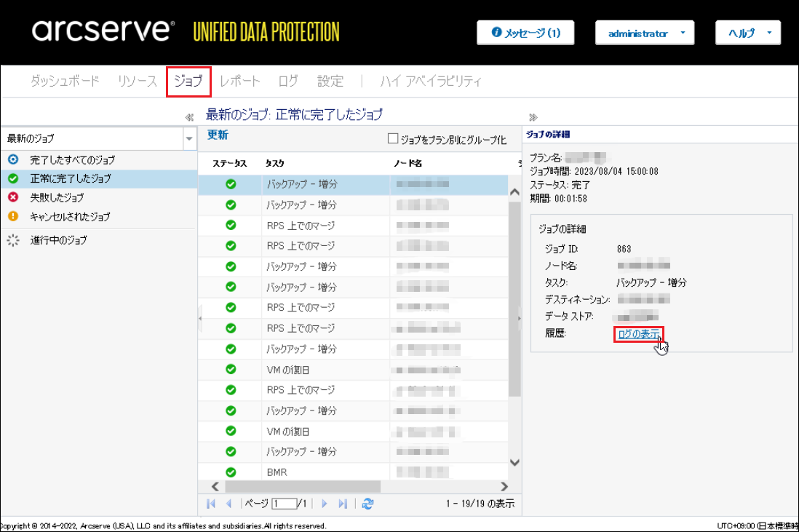Image resolution: width=799 pixels, height=532 pixels.
Task: Click the job list scroll up arrow
Action: [514, 192]
